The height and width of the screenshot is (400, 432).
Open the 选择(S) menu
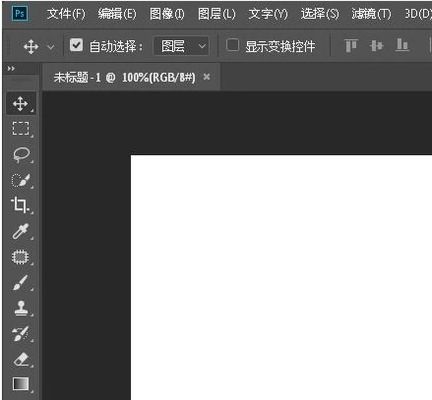[x=320, y=14]
